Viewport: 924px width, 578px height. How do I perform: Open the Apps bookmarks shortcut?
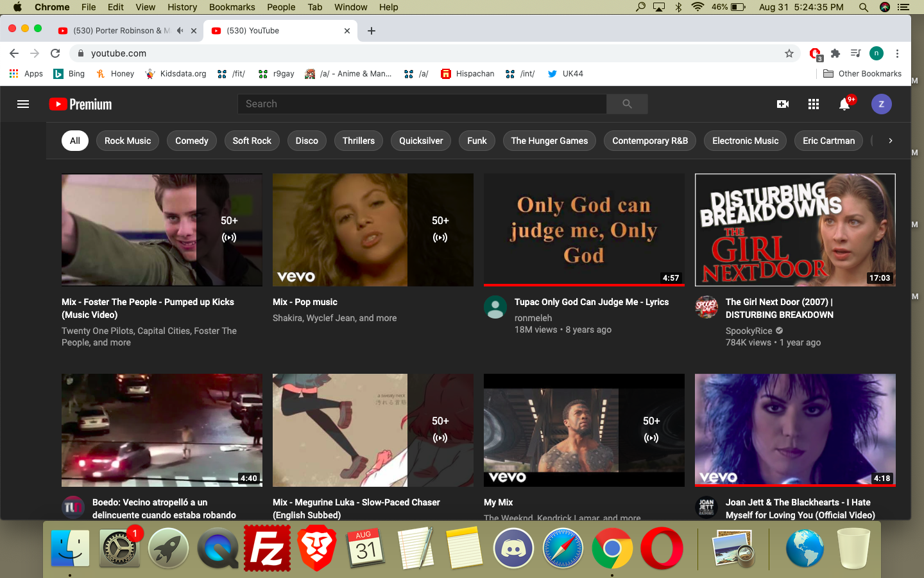[x=26, y=74]
